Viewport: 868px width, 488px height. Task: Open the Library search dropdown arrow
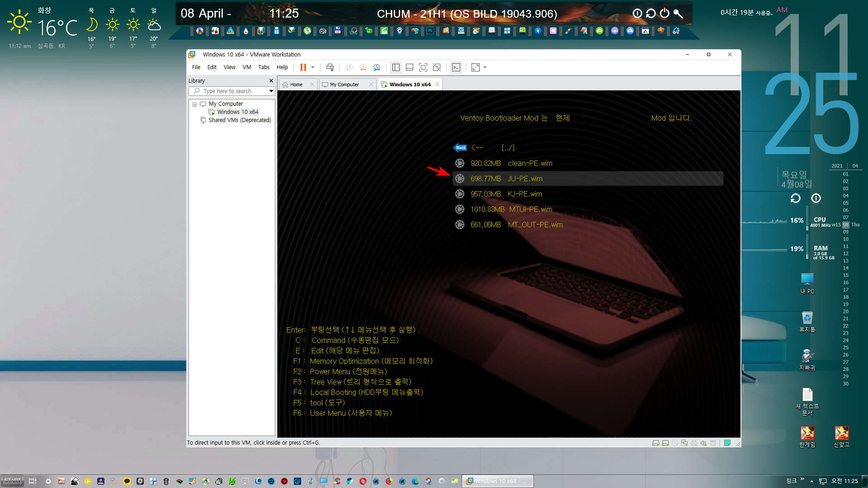(x=271, y=91)
